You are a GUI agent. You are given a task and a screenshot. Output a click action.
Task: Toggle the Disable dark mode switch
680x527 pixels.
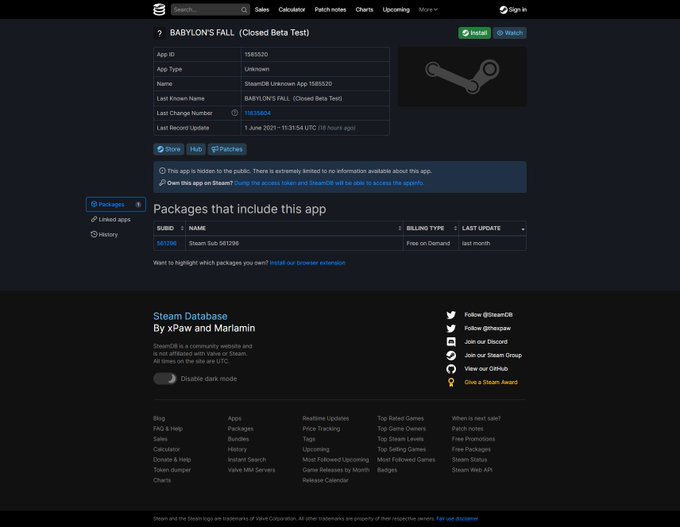click(x=165, y=379)
